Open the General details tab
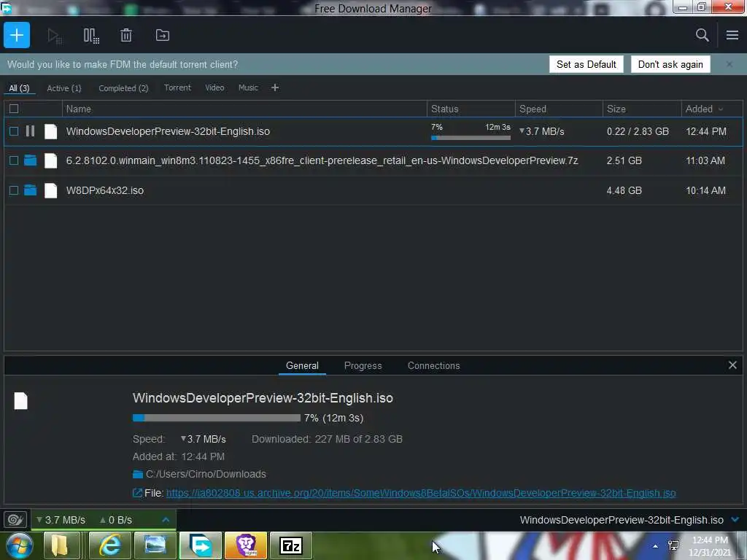747x560 pixels. point(302,366)
